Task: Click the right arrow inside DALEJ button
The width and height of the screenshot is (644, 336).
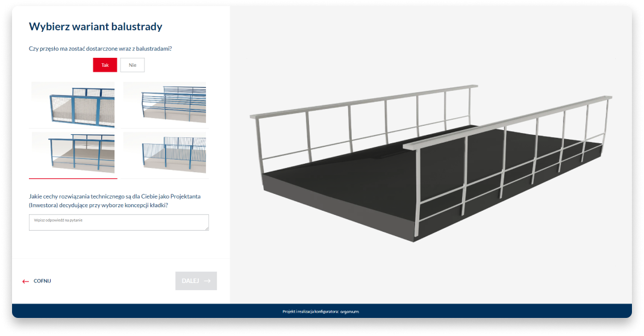Action: pos(207,281)
